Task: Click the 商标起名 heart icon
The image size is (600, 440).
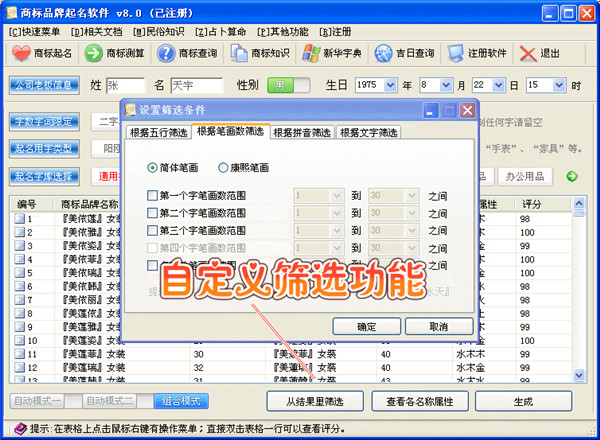Action: point(20,53)
